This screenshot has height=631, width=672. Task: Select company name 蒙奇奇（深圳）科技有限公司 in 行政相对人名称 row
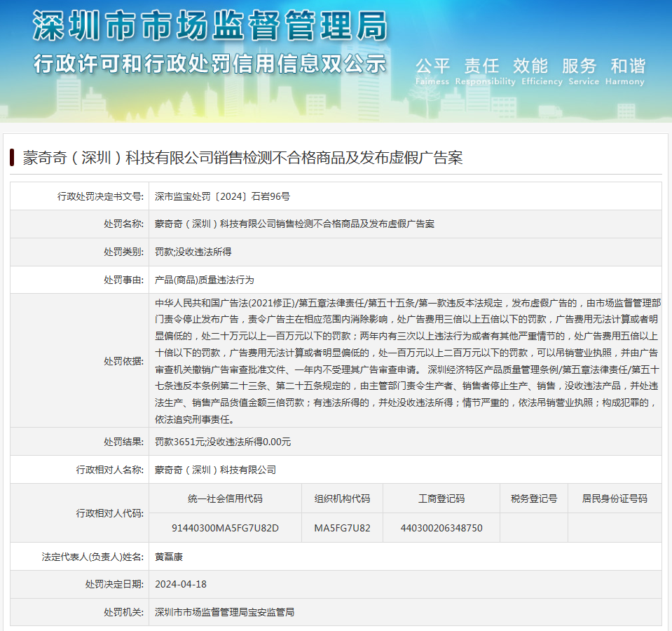215,470
